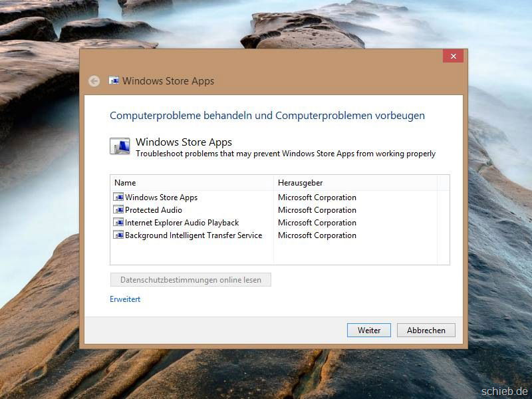The width and height of the screenshot is (532, 399).
Task: Click Microsoft Corporation beside Windows Store Apps
Action: tap(317, 198)
